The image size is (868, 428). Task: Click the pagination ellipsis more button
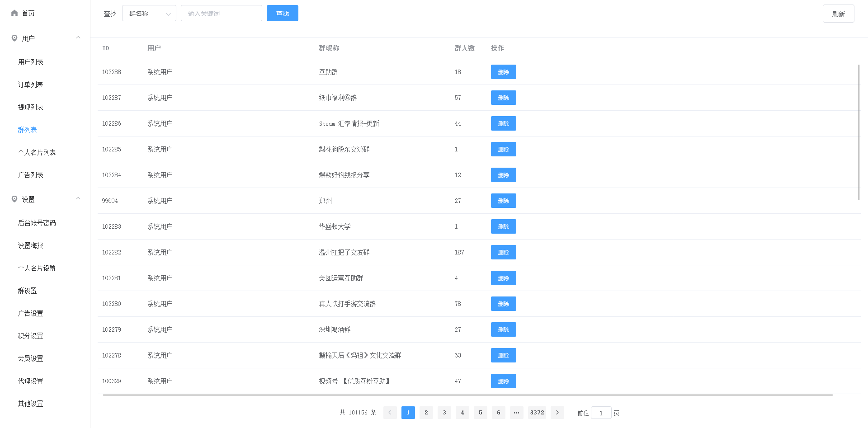[x=516, y=413]
